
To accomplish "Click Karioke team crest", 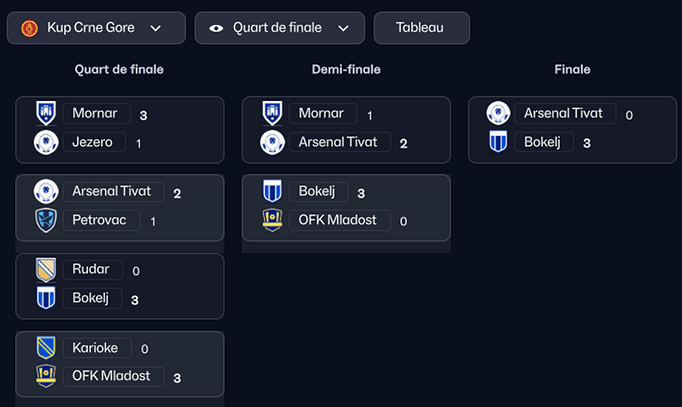I will click(46, 347).
